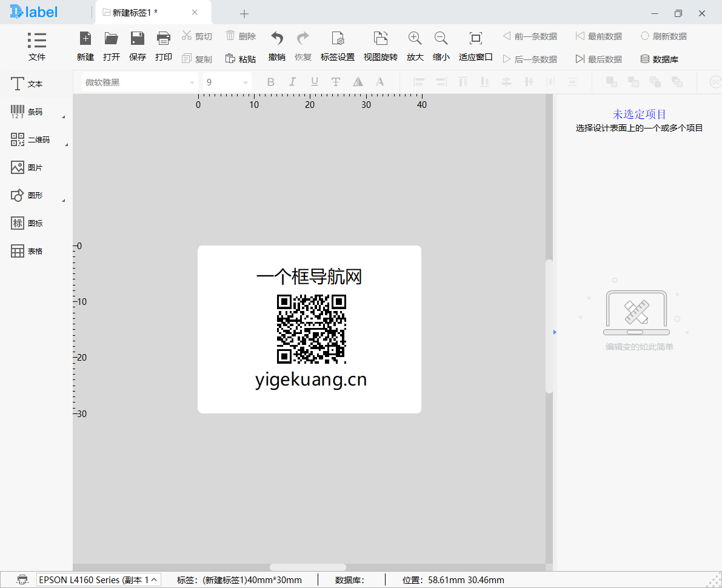Collapse the right properties panel arrow
This screenshot has height=588, width=722.
555,332
